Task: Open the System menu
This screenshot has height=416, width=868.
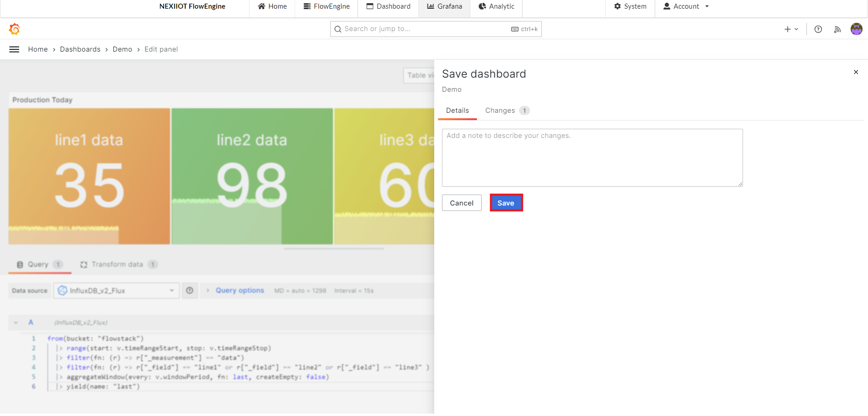Action: pyautogui.click(x=630, y=6)
